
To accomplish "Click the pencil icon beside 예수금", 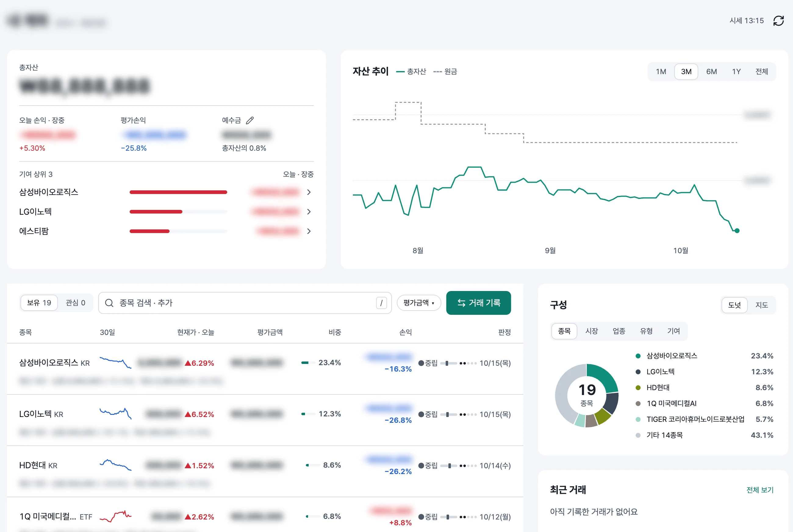I will [249, 120].
